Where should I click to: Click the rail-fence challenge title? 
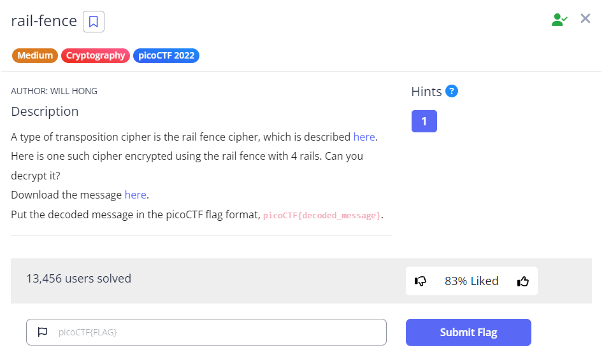[44, 21]
